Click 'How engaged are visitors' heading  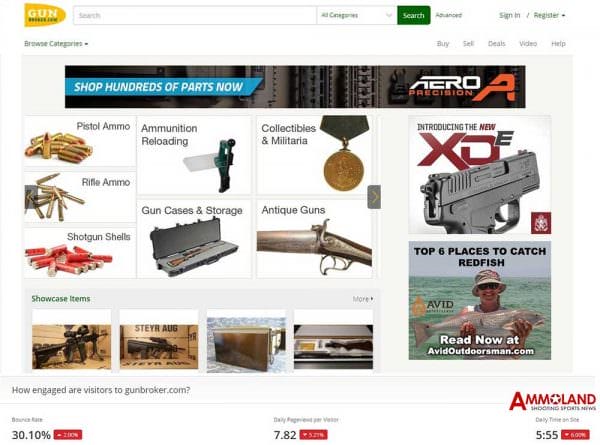(101, 390)
